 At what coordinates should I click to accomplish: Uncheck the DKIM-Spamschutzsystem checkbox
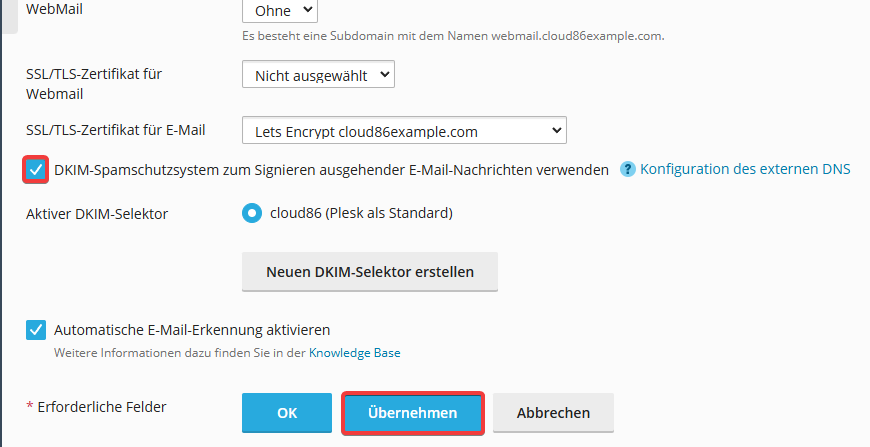pyautogui.click(x=36, y=170)
